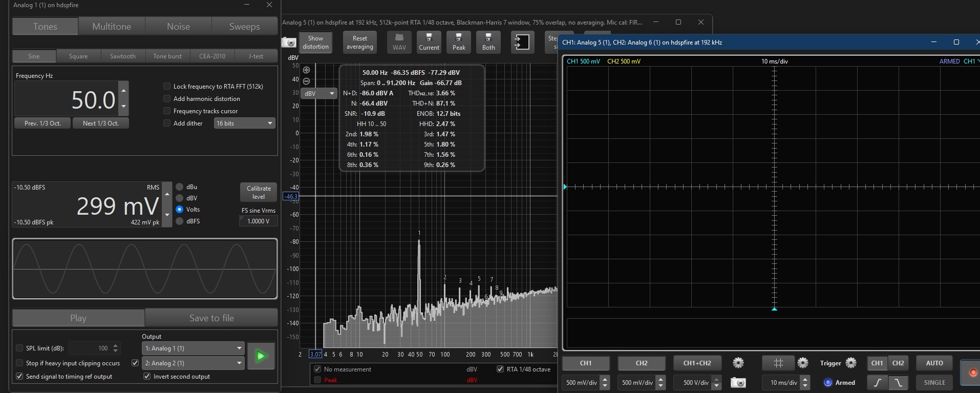Click Next 1/3 Oct. button

(101, 123)
